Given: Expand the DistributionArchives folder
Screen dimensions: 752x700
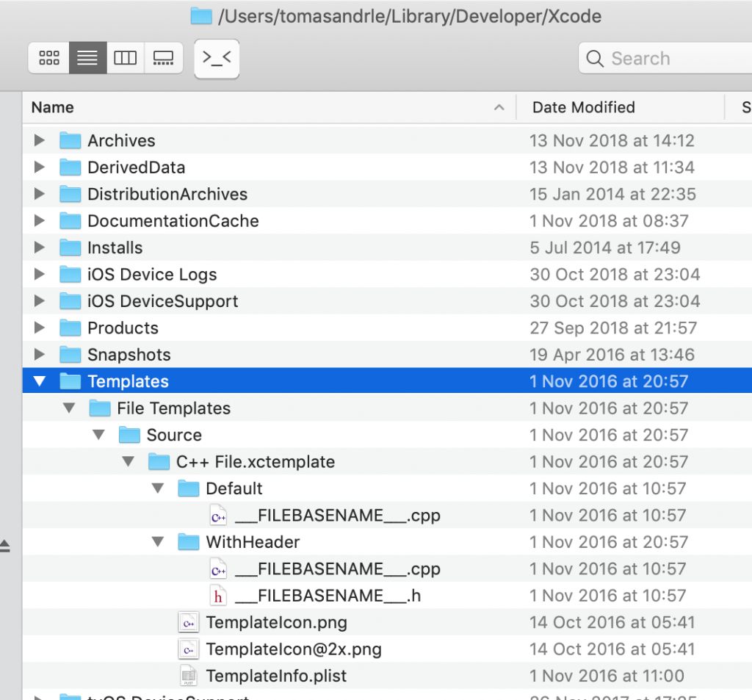Looking at the screenshot, I should point(40,194).
